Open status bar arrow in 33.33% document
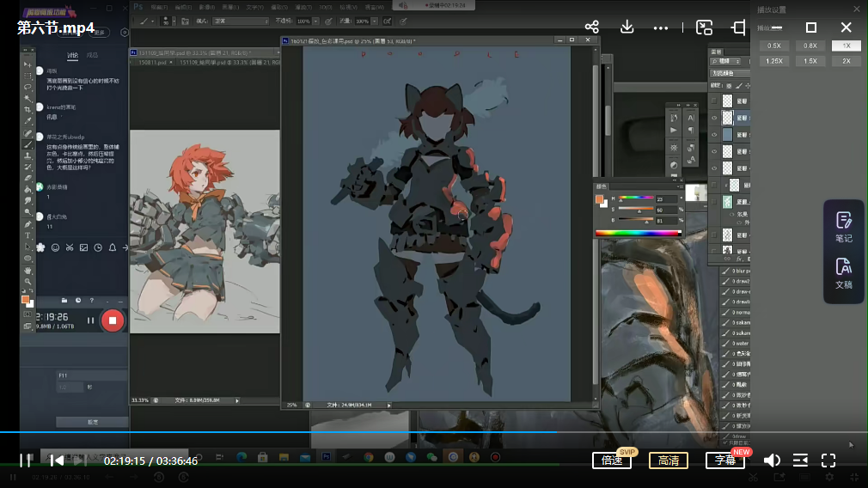 pyautogui.click(x=237, y=400)
